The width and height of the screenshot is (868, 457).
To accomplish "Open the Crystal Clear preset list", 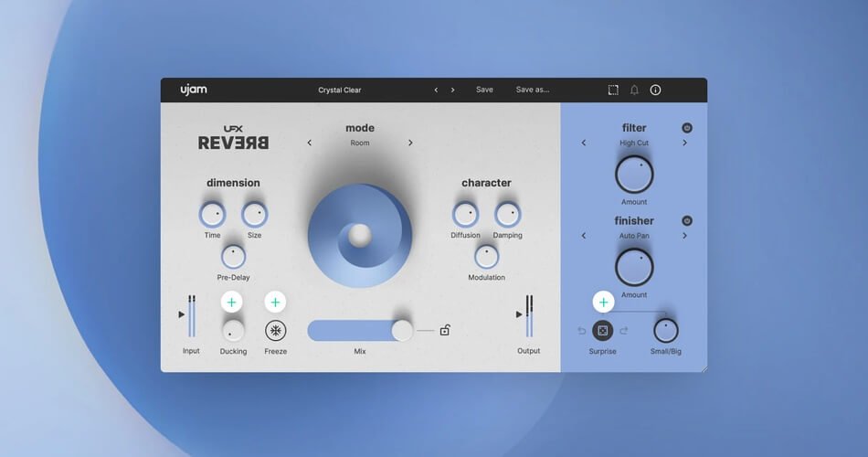I will [339, 90].
